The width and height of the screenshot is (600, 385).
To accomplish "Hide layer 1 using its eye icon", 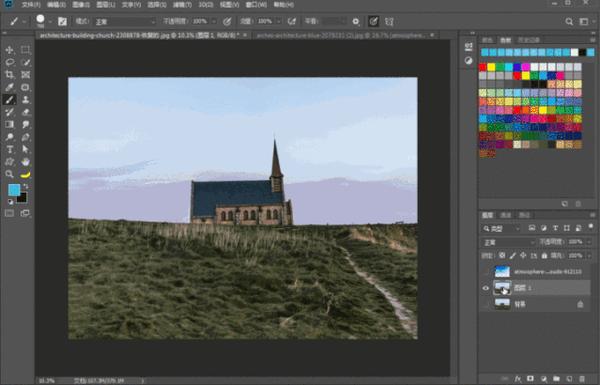I will [486, 288].
